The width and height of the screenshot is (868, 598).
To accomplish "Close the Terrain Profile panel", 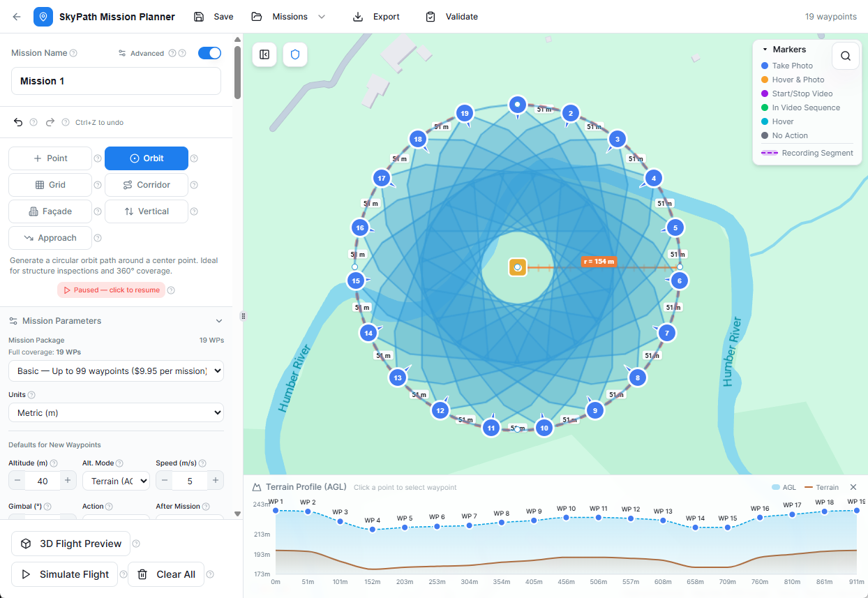I will coord(853,487).
